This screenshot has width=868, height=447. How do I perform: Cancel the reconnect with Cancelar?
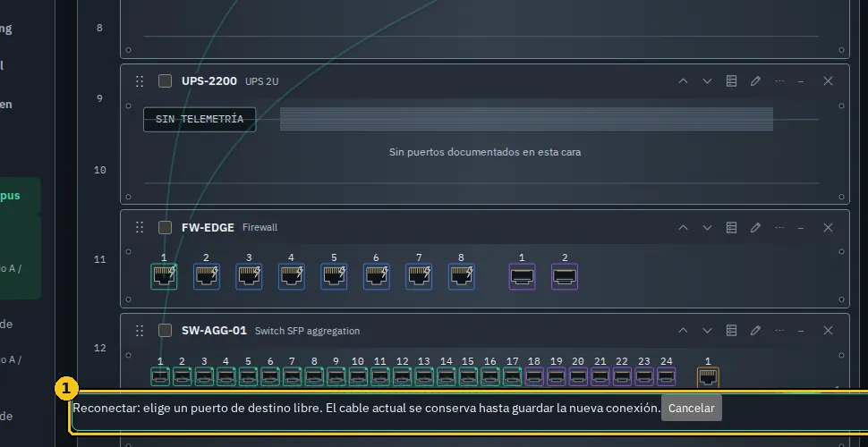[x=692, y=409]
